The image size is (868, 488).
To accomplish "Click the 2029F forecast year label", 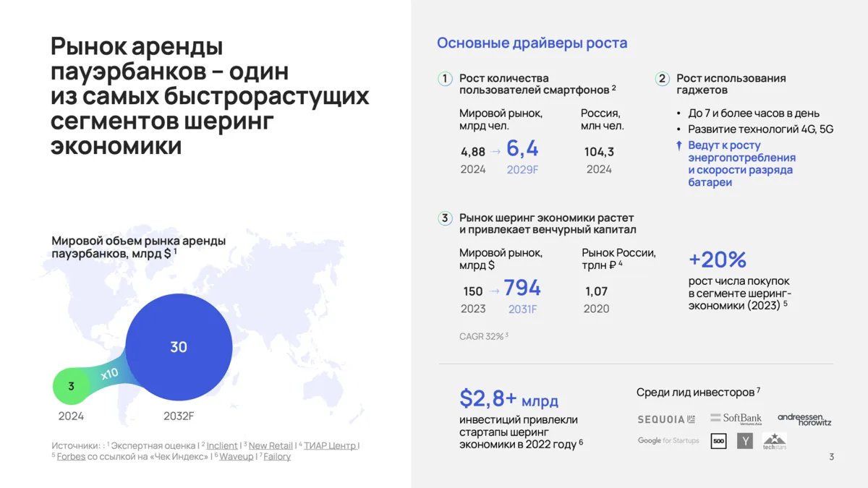I will [x=522, y=170].
